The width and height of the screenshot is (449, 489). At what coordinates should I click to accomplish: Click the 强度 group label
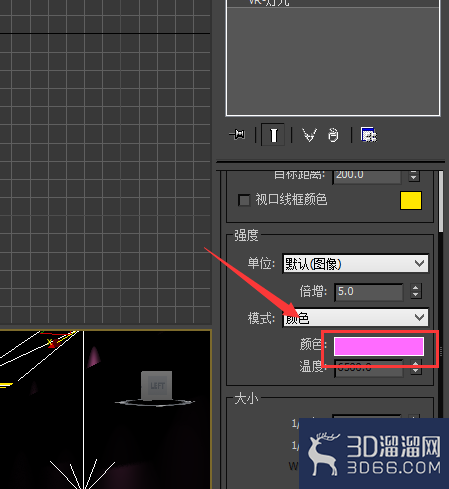pos(246,236)
